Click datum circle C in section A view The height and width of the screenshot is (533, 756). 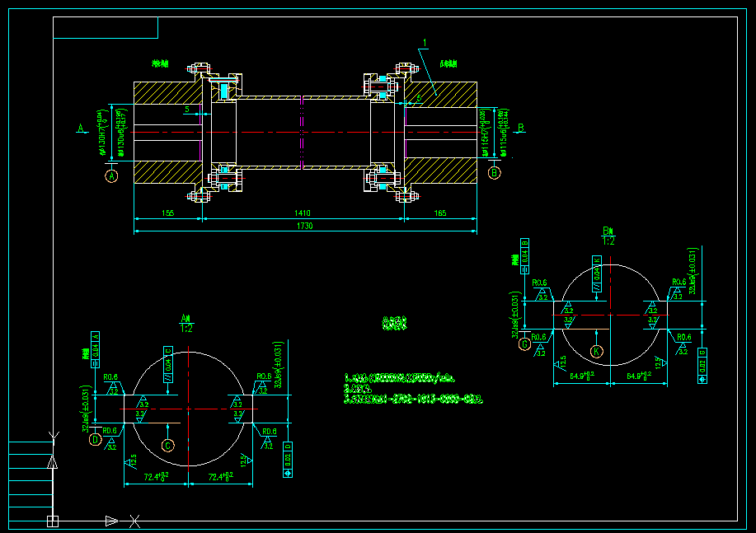(167, 446)
